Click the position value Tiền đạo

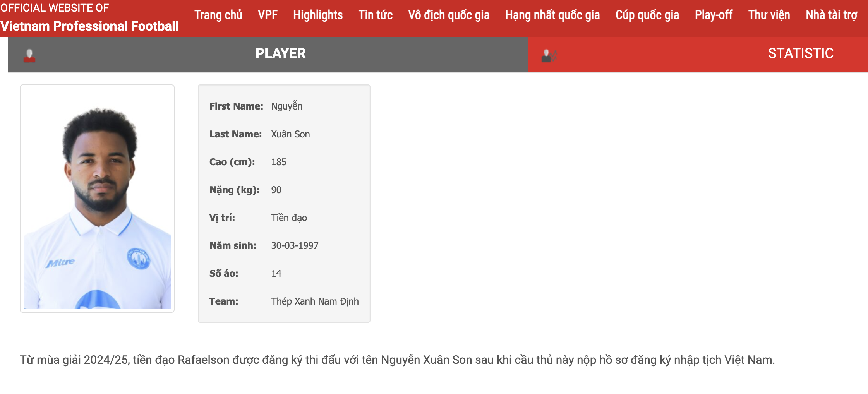pyautogui.click(x=289, y=218)
